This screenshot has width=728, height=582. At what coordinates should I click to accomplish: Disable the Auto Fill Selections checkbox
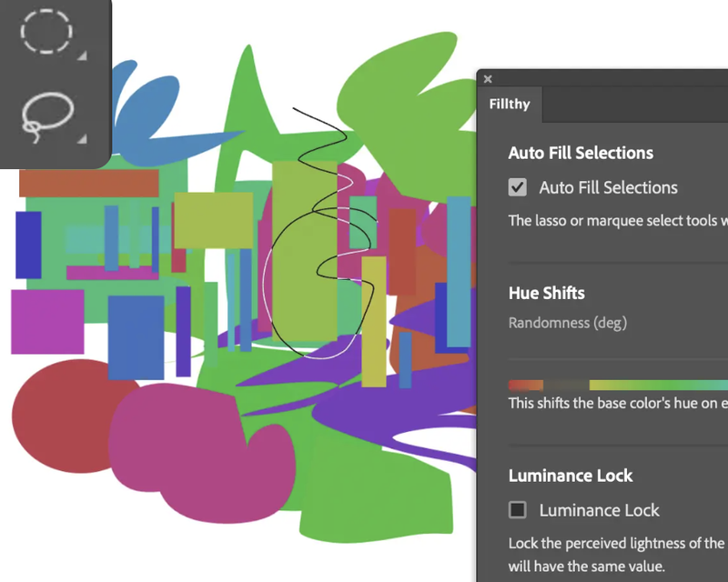(518, 187)
